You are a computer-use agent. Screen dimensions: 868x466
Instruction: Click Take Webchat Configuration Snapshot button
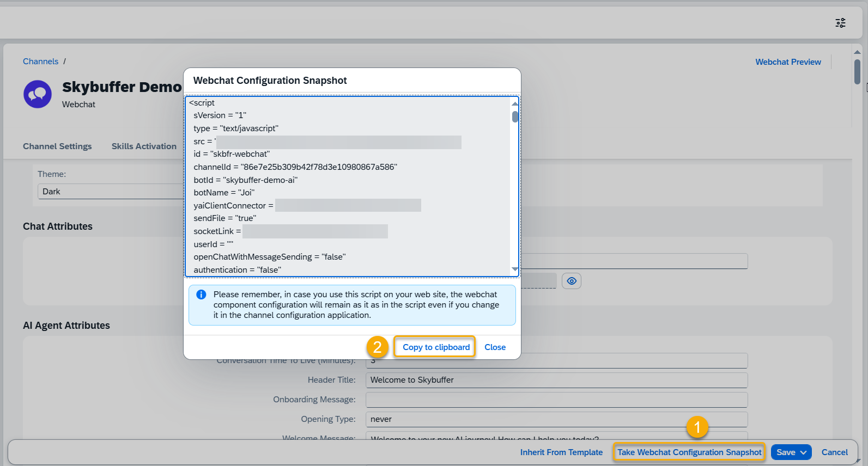click(689, 452)
